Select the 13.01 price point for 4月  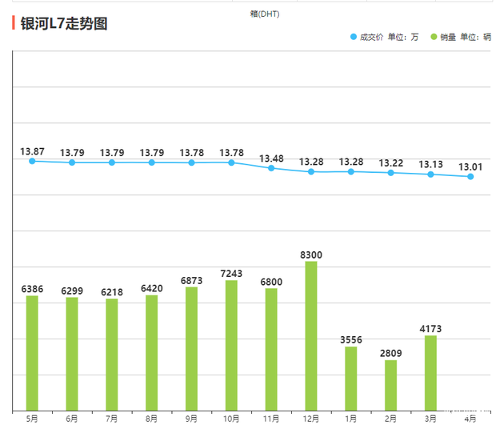(470, 176)
